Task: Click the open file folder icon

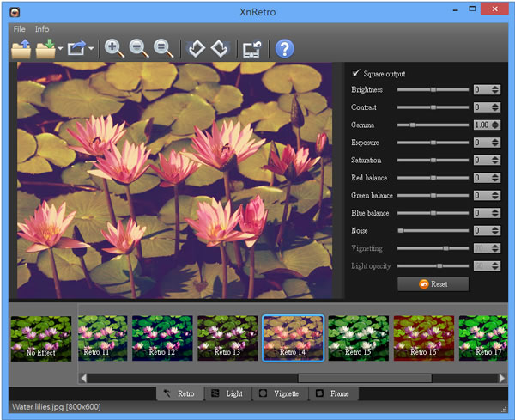Action: [x=21, y=49]
